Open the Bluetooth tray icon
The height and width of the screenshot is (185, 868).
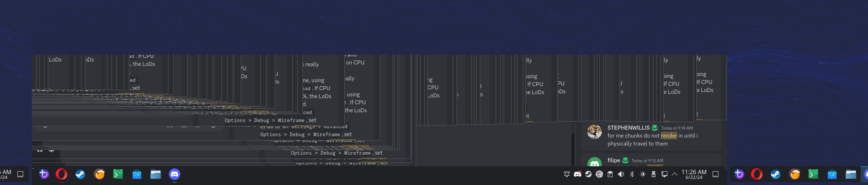tap(632, 174)
